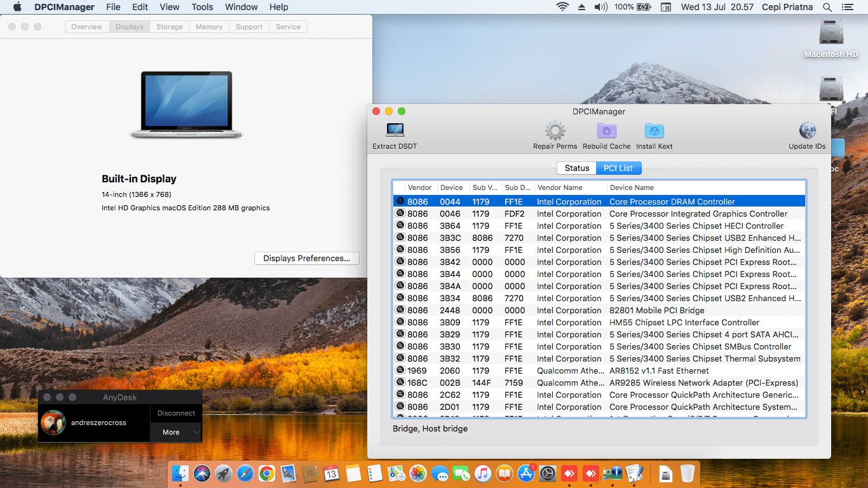The image size is (868, 488).
Task: Click the magnifier icon in the AR9285 row
Action: 400,383
